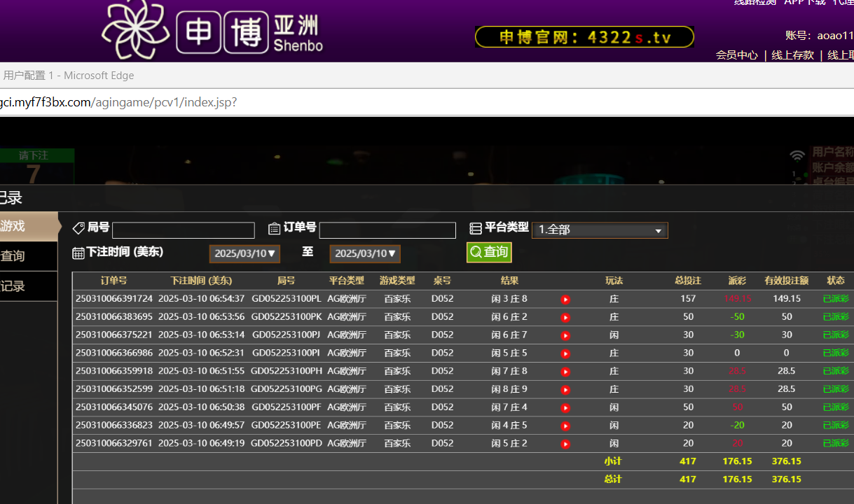The height and width of the screenshot is (504, 854).
Task: Play video replay for order 250310066391724
Action: pyautogui.click(x=565, y=300)
